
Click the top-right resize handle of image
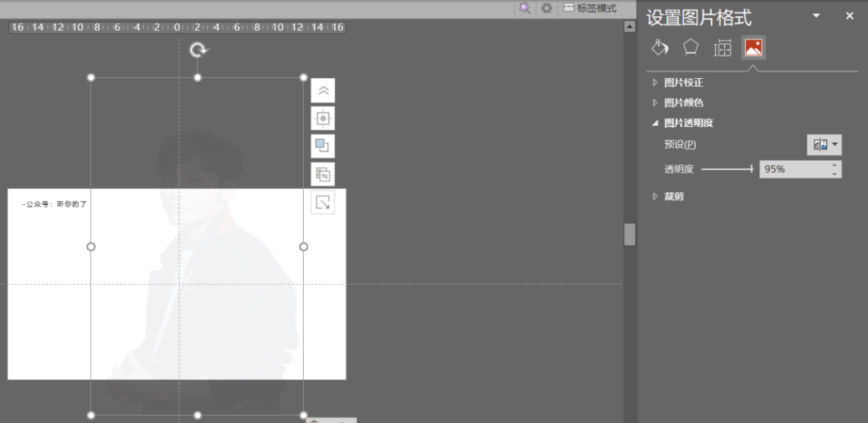coord(303,77)
